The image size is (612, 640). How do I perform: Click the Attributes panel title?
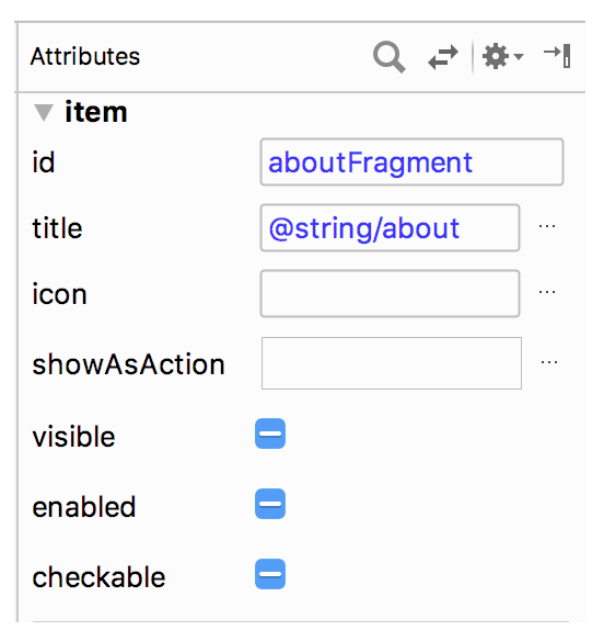[x=85, y=57]
